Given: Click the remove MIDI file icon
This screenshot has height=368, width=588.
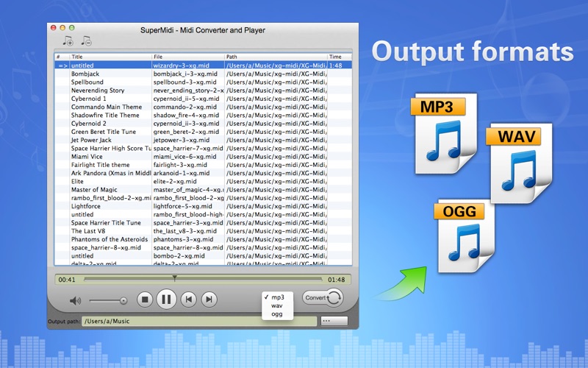Looking at the screenshot, I should (86, 41).
